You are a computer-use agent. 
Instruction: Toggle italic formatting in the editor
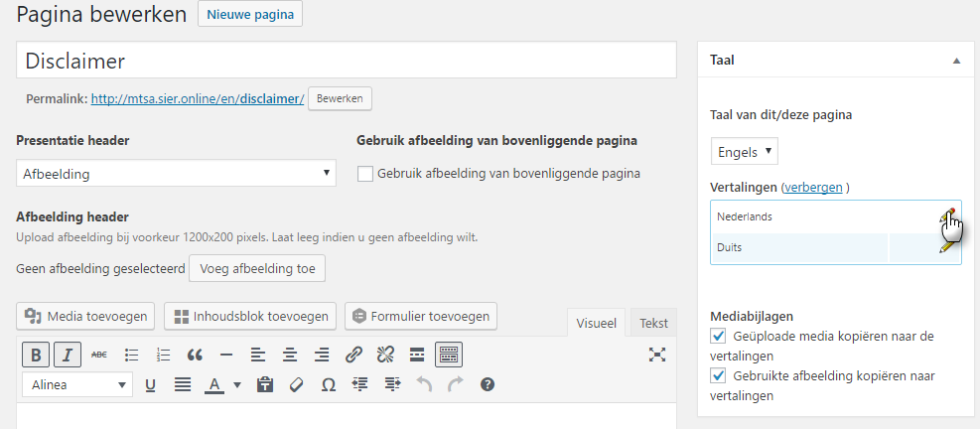67,355
